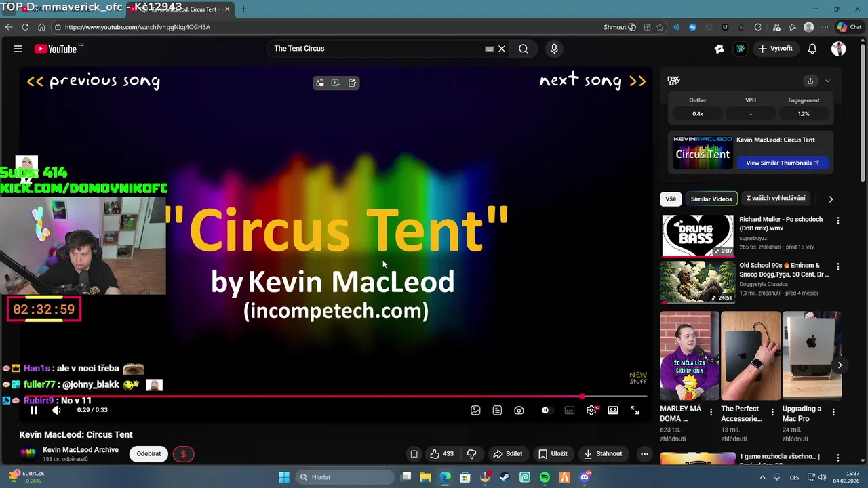Select the Vše filter chip
The height and width of the screenshot is (488, 868).
671,199
